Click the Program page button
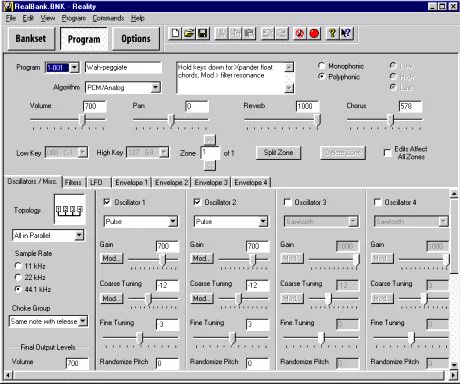The image size is (460, 384). (84, 39)
